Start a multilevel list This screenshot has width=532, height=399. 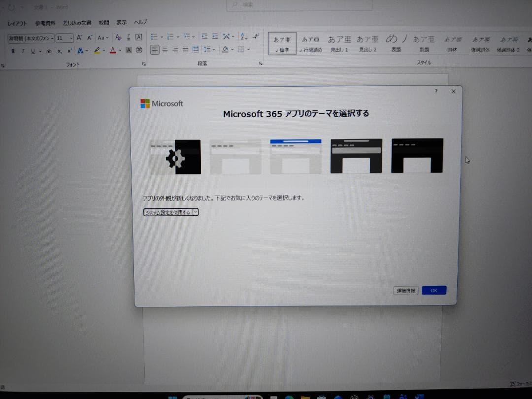point(187,36)
